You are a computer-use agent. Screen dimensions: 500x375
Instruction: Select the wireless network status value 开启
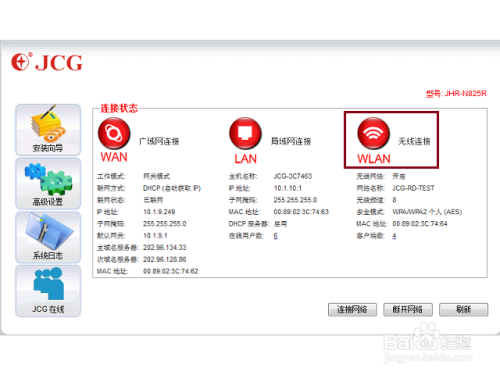[x=399, y=176]
